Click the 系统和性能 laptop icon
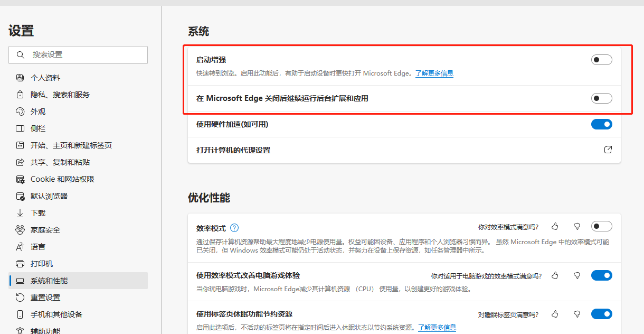The width and height of the screenshot is (644, 334). [x=20, y=281]
